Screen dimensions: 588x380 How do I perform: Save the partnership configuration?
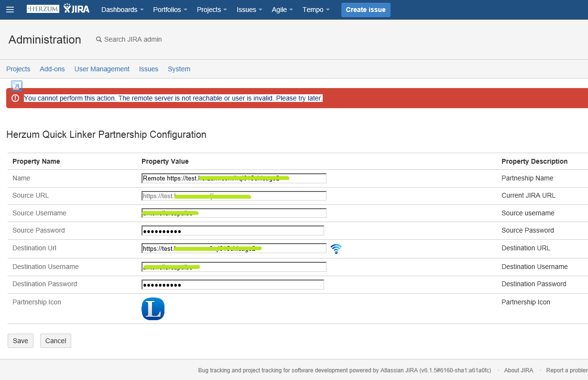coord(21,341)
